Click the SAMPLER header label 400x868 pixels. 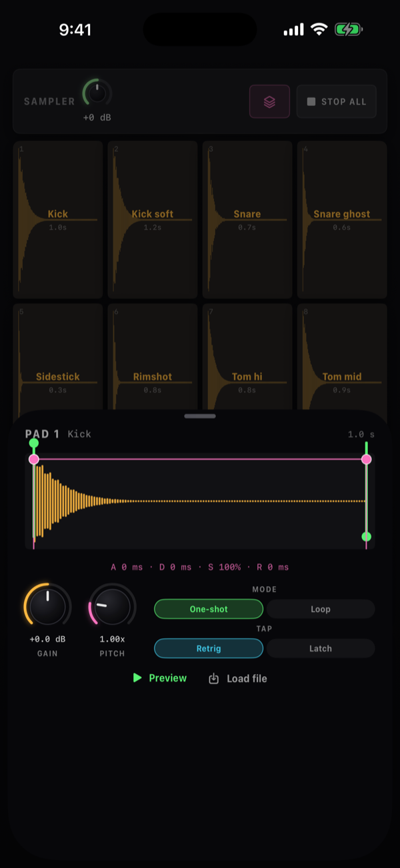pyautogui.click(x=49, y=102)
